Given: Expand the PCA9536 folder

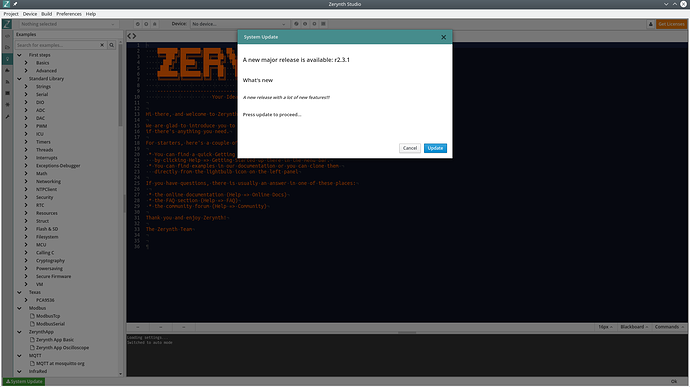Looking at the screenshot, I should [26, 300].
